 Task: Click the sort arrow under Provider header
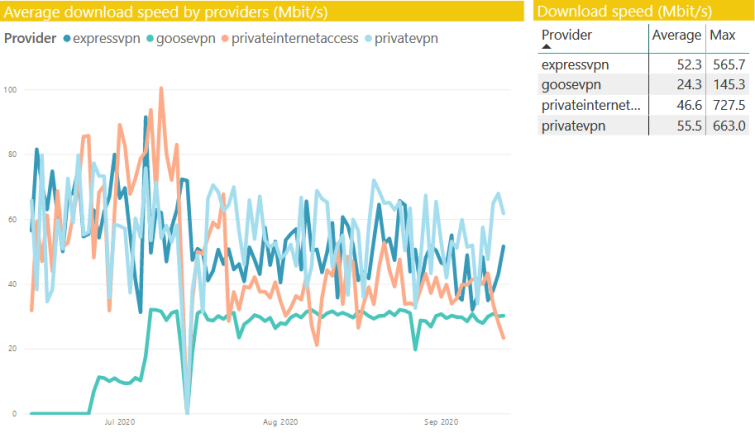(546, 46)
